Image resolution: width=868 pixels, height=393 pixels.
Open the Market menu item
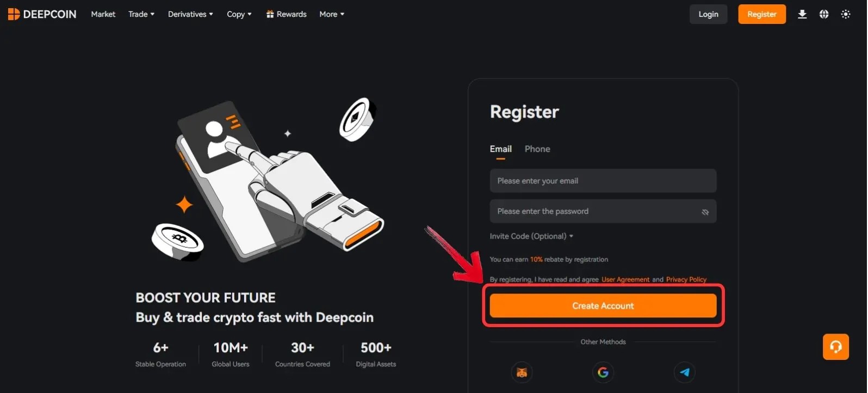pos(103,14)
